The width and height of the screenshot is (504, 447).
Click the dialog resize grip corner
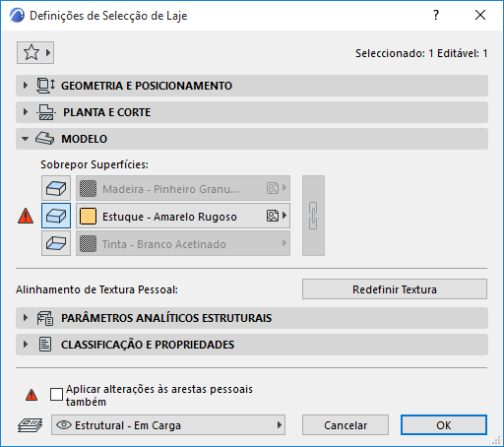pos(496,440)
